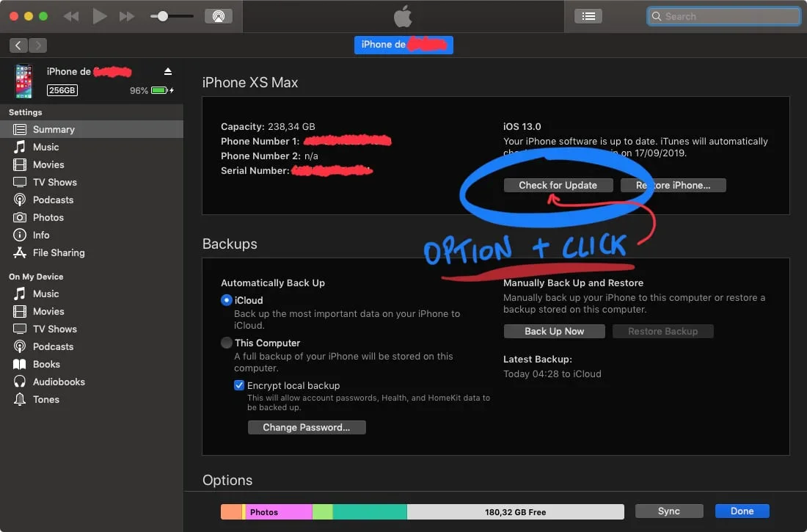This screenshot has height=532, width=807.
Task: Select This Computer backup option
Action: tap(227, 343)
